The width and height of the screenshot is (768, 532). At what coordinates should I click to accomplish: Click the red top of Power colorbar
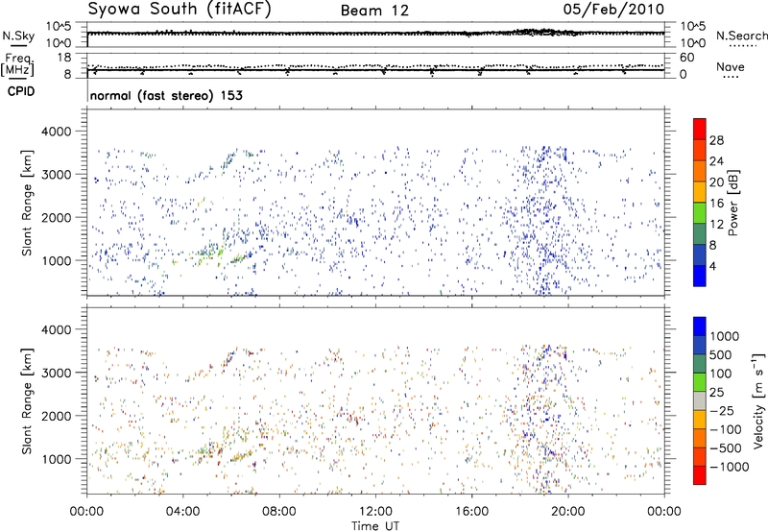click(700, 129)
